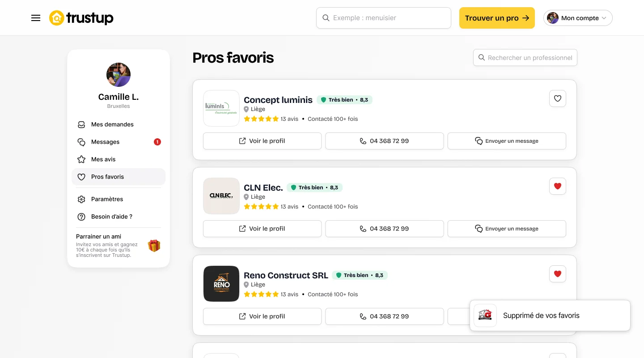644x358 pixels.
Task: View Reno Construct SRL profile
Action: [x=263, y=316]
